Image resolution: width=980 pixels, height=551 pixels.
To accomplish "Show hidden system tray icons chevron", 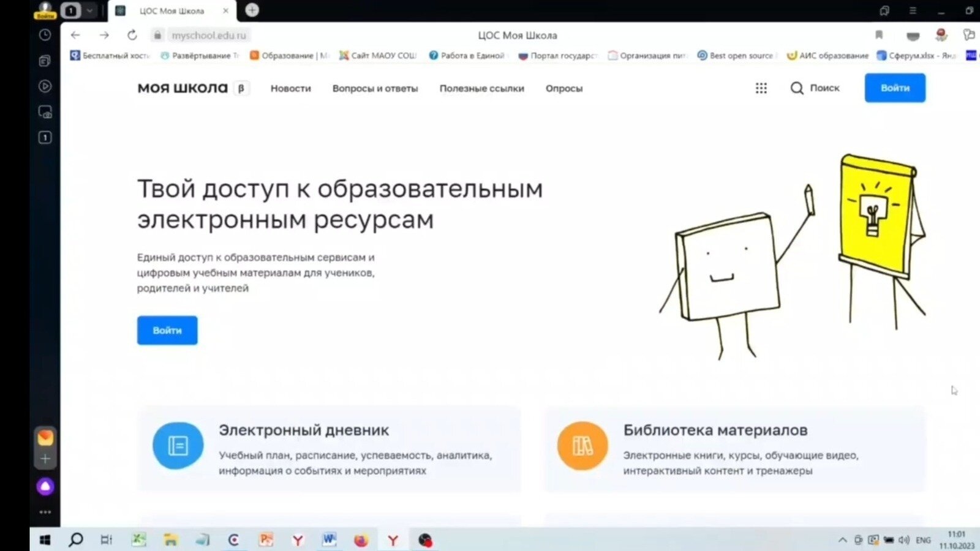I will (842, 540).
